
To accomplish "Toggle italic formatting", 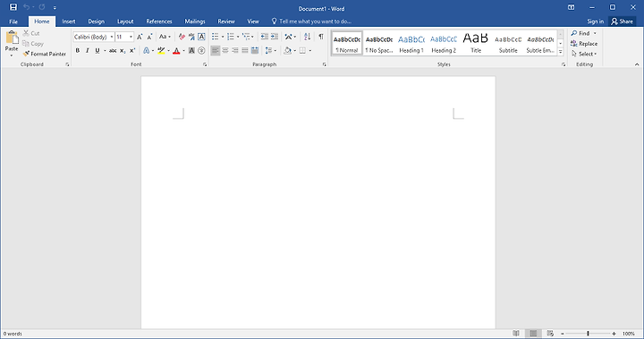I will (87, 51).
